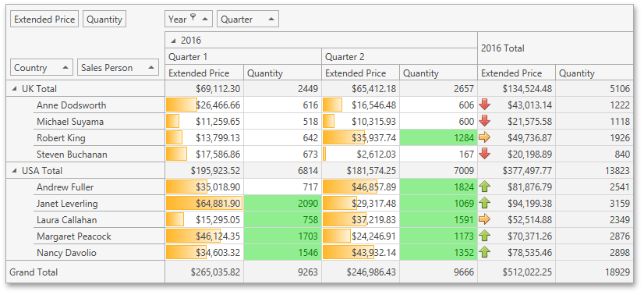Click cell $26,466.66 for Anne Dodsworth
The width and height of the screenshot is (644, 295).
[x=204, y=105]
